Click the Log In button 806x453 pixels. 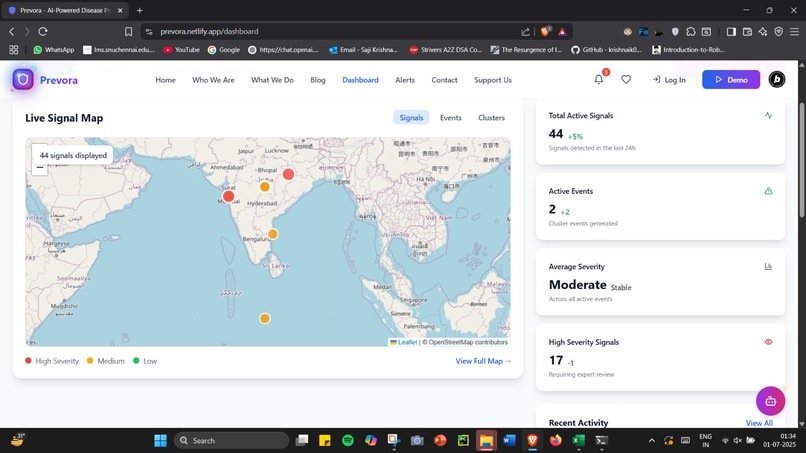[x=669, y=80]
